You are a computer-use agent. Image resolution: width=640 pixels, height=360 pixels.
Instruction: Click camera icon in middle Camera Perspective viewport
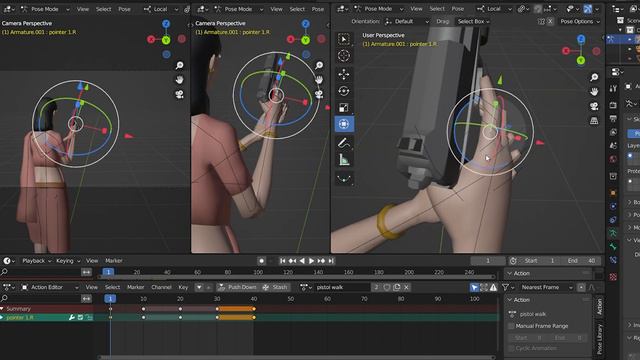click(319, 95)
